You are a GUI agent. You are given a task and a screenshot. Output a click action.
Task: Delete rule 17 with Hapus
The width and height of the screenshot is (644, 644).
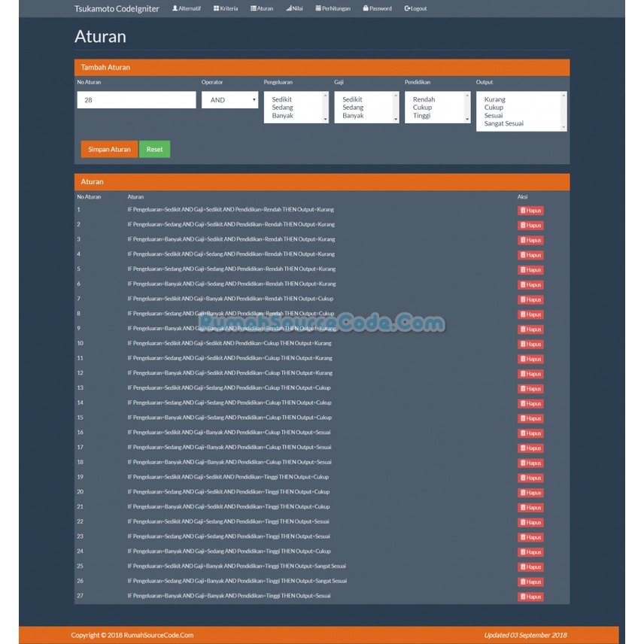530,448
